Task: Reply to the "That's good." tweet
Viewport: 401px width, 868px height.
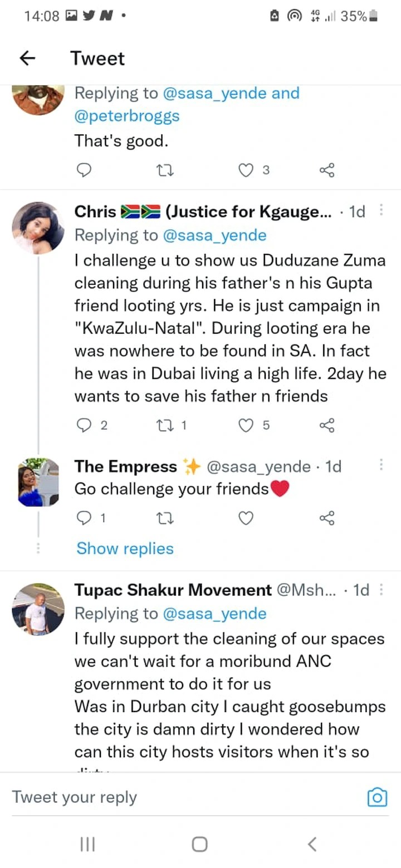Action: tap(83, 170)
